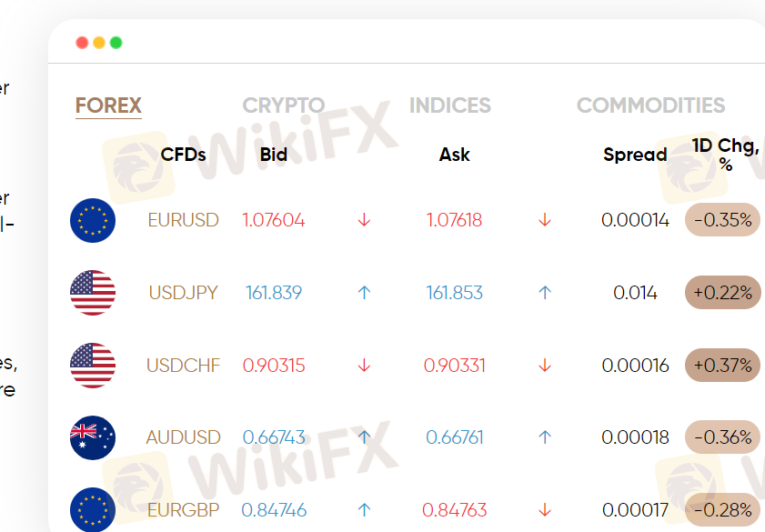
Task: Click the Spread column header
Action: [x=635, y=155]
